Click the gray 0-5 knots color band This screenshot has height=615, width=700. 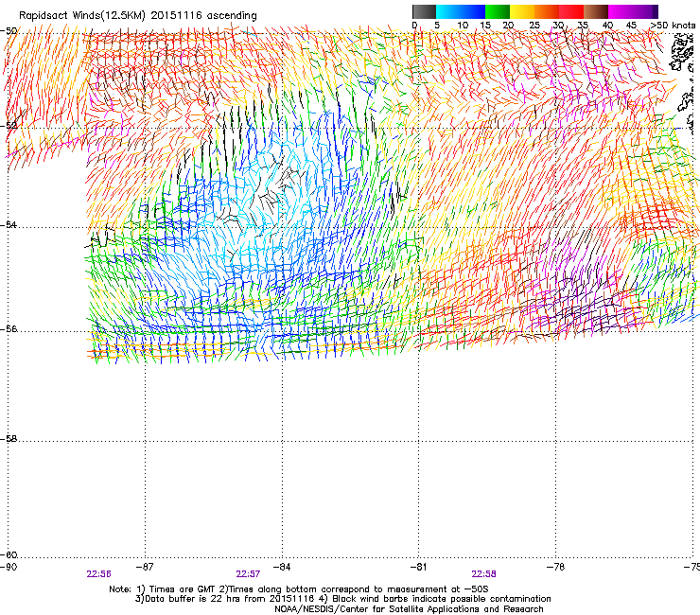tap(424, 11)
